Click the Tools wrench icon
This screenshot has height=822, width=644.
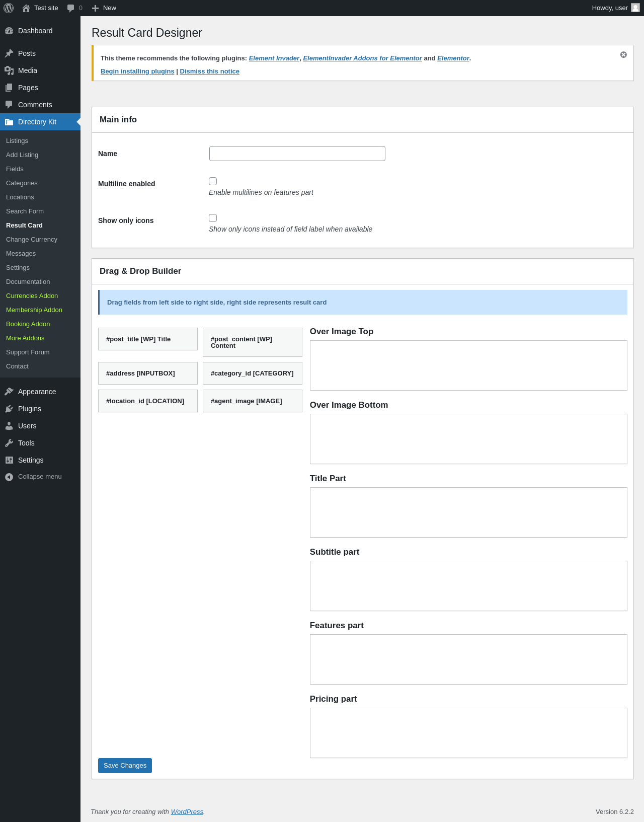click(x=9, y=443)
